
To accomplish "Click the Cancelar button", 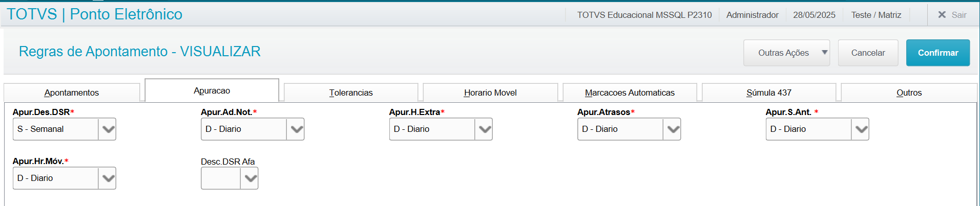I will (868, 53).
